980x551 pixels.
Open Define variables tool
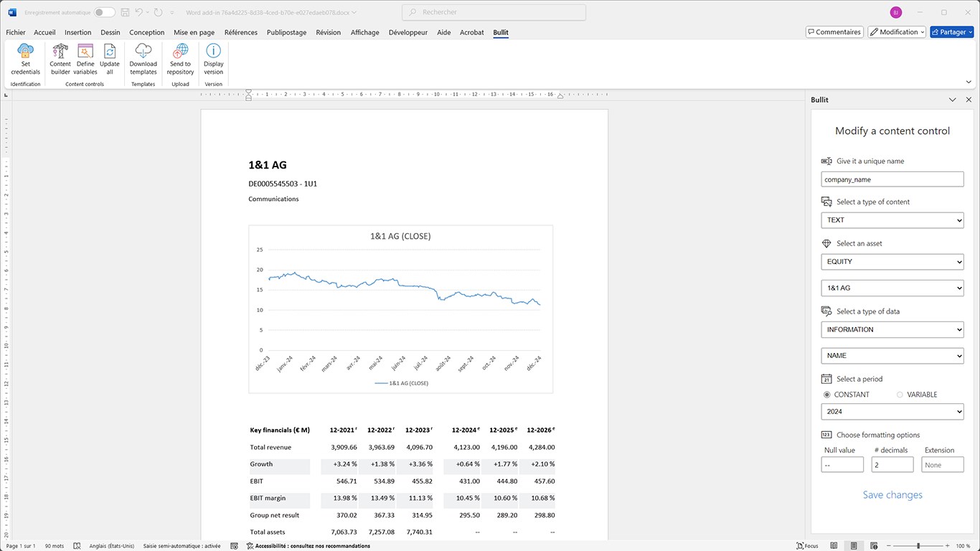(x=85, y=59)
